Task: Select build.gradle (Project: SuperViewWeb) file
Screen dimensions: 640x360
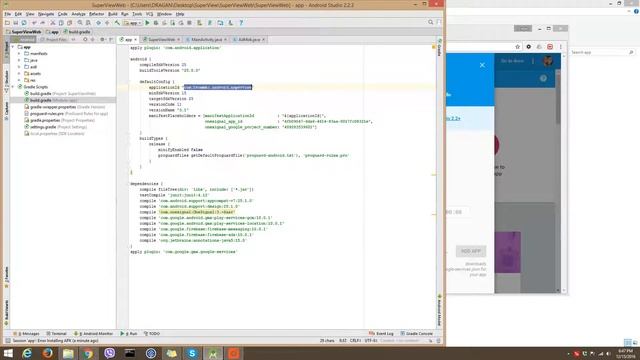Action: point(60,93)
